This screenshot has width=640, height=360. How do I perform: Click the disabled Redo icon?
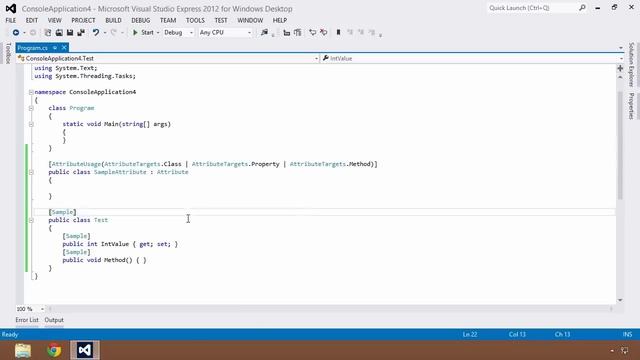pos(113,32)
